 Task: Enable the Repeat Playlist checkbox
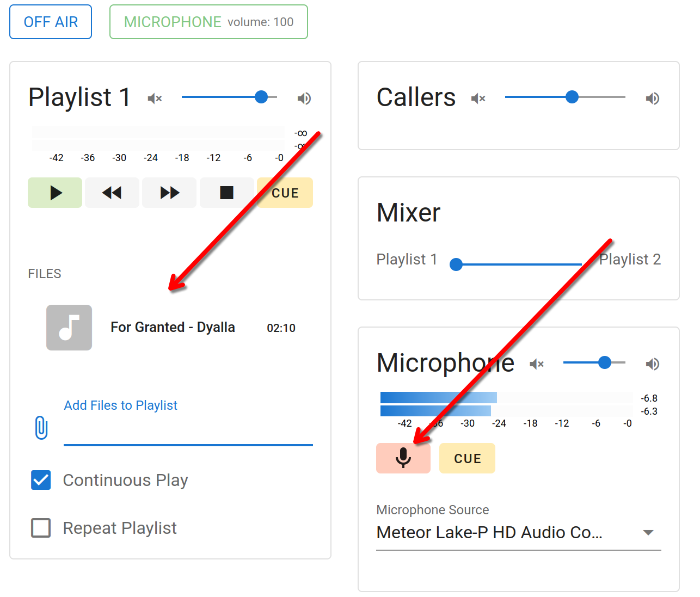point(41,528)
